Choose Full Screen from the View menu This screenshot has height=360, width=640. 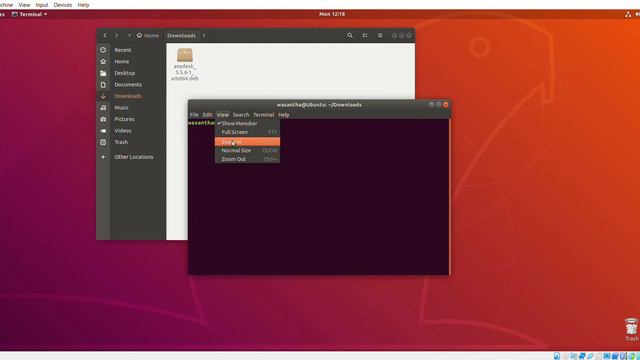click(x=247, y=132)
